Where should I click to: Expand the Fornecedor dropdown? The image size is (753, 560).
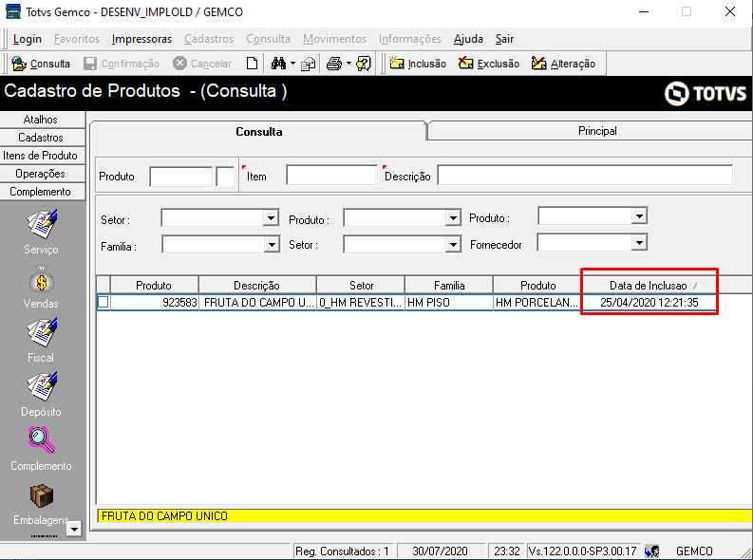coord(639,243)
